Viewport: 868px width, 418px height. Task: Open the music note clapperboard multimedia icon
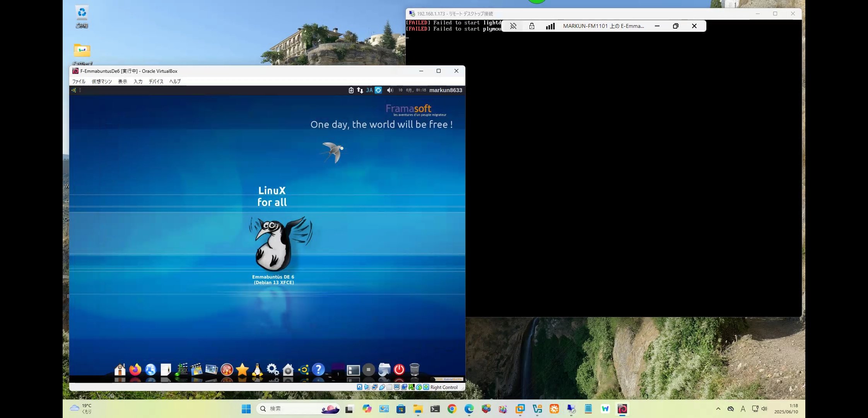click(181, 370)
